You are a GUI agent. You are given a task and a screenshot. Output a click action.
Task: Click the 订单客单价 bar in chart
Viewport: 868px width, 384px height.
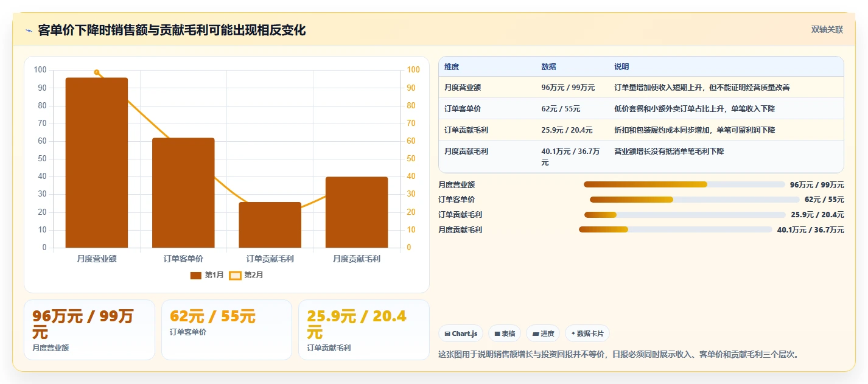point(183,193)
